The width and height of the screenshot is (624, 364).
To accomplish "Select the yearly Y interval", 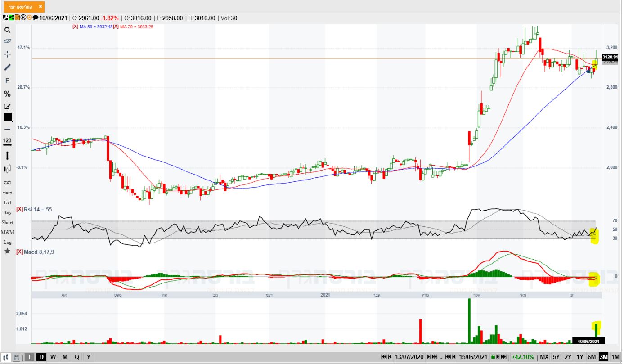I will 89,357.
